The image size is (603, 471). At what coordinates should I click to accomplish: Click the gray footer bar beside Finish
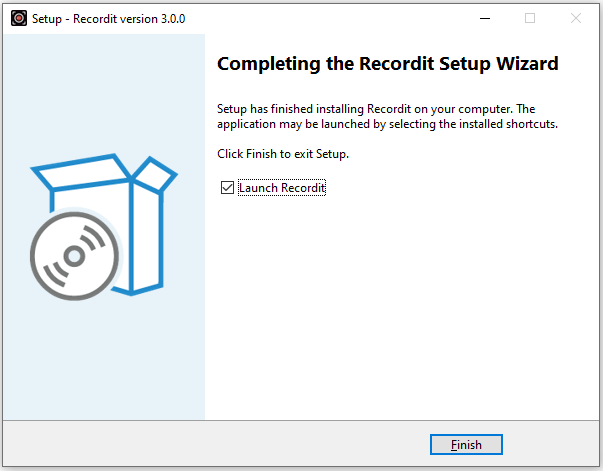250,444
